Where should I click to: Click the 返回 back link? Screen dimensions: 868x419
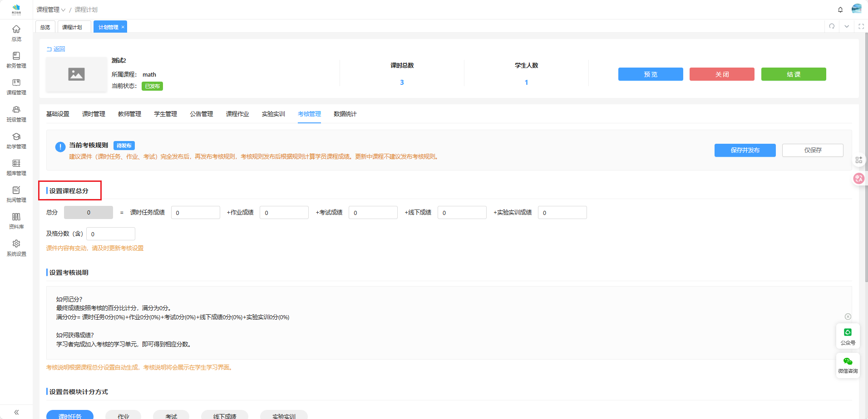click(56, 49)
